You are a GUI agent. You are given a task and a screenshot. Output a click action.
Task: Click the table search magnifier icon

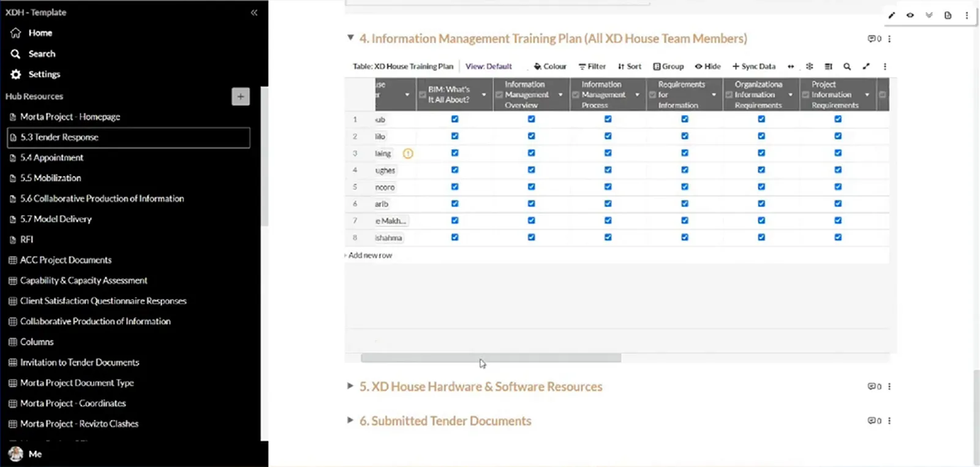point(847,66)
